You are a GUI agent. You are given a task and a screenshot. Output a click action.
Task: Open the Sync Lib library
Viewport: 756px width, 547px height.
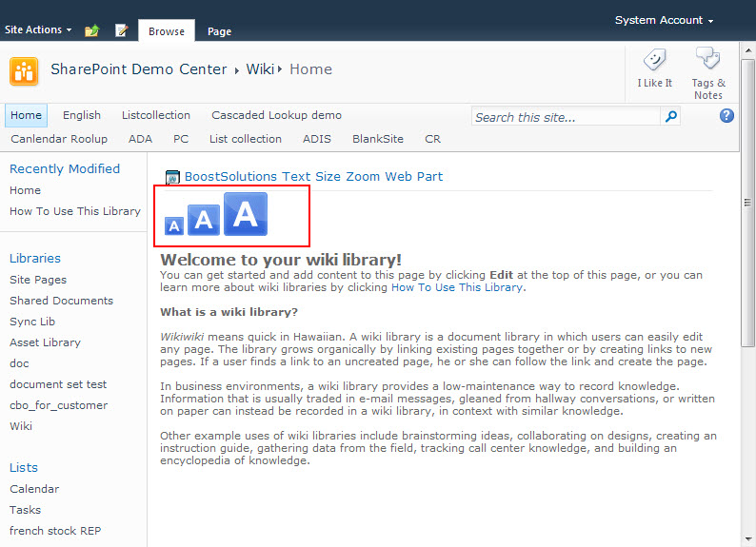click(32, 322)
